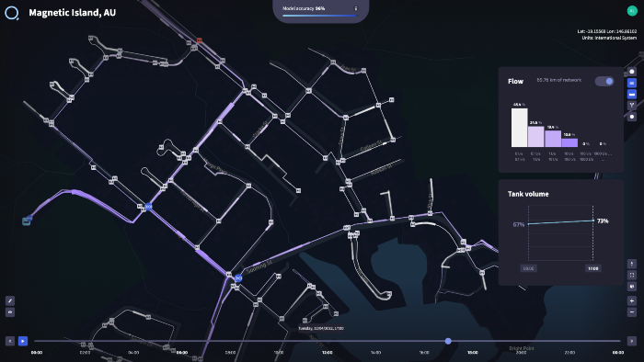
Task: Move the timeline slider handle
Action: point(448,341)
